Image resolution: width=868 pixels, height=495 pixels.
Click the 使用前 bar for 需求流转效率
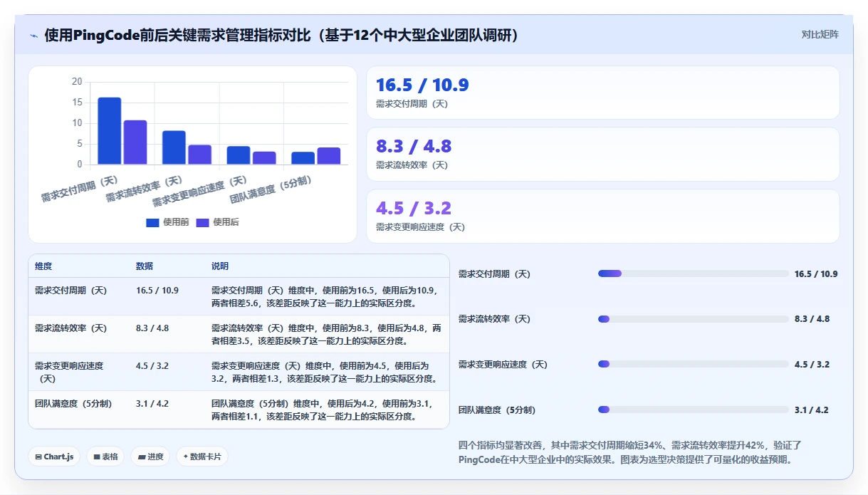(x=174, y=147)
